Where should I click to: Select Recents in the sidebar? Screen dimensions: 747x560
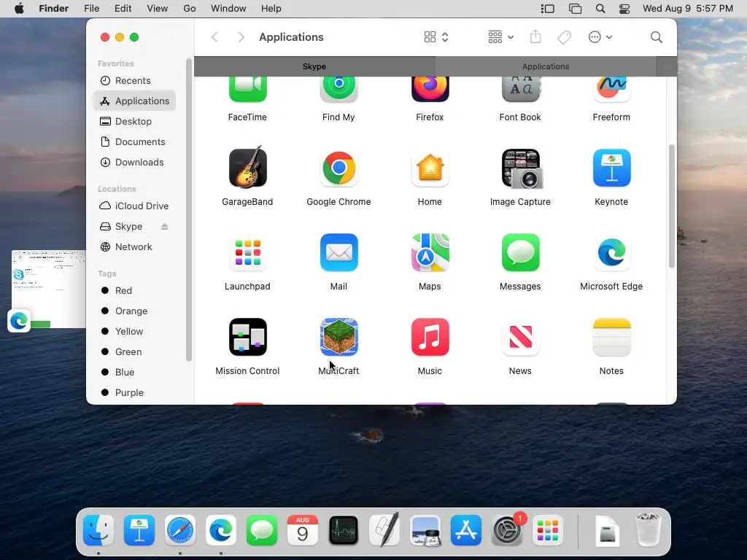[x=135, y=80]
